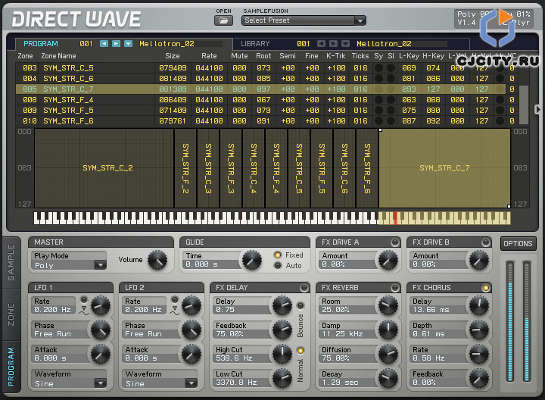Open the OPTIONS panel
The width and height of the screenshot is (545, 400).
pos(518,244)
